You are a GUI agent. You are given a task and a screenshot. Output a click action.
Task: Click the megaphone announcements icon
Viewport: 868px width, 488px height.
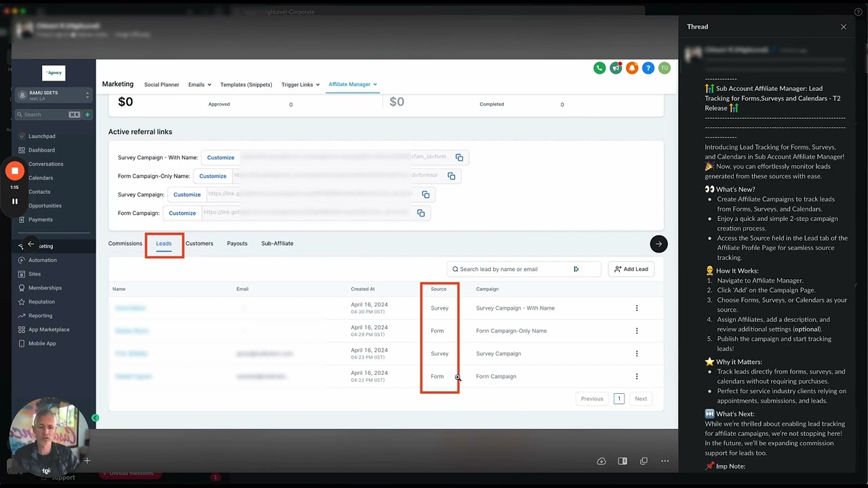coord(616,68)
